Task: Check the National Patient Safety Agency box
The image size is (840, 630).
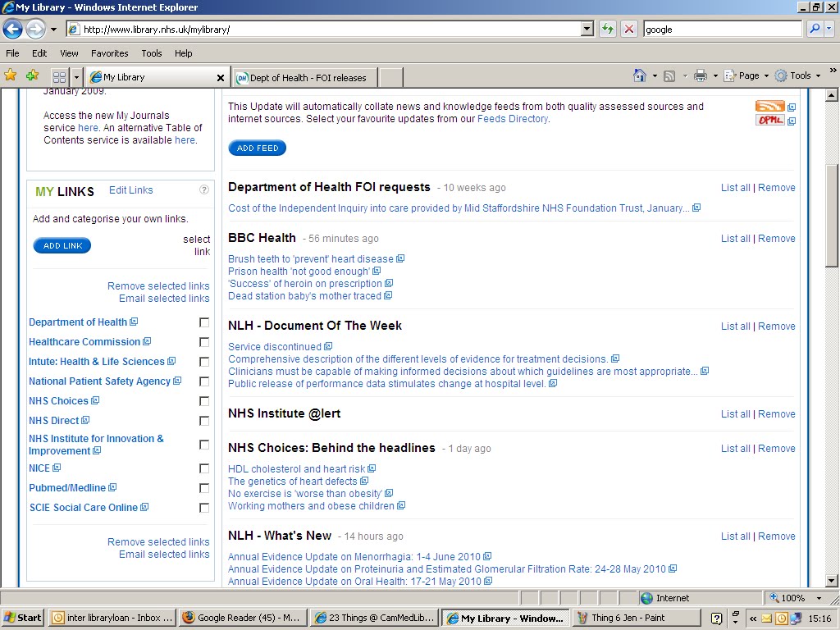Action: 204,381
